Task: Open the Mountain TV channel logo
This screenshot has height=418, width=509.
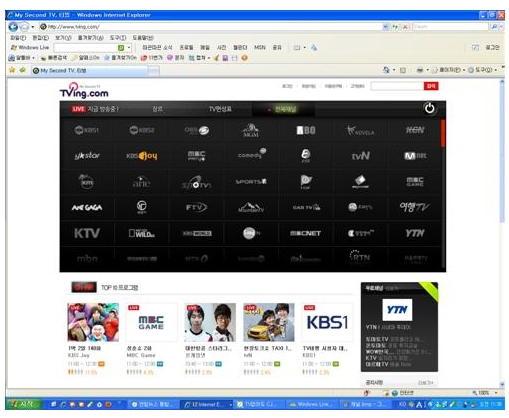Action: click(251, 207)
